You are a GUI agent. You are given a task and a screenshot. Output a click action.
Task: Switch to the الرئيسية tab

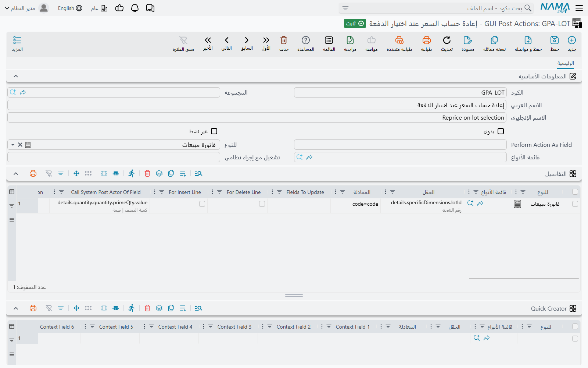(566, 63)
